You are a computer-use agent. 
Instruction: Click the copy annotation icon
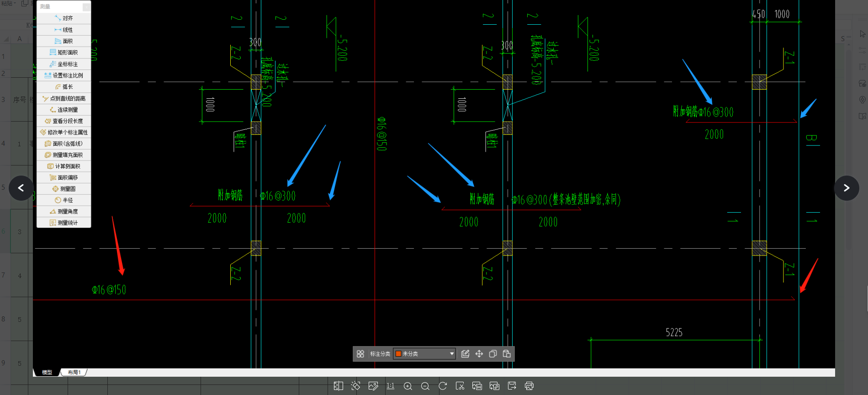click(493, 354)
